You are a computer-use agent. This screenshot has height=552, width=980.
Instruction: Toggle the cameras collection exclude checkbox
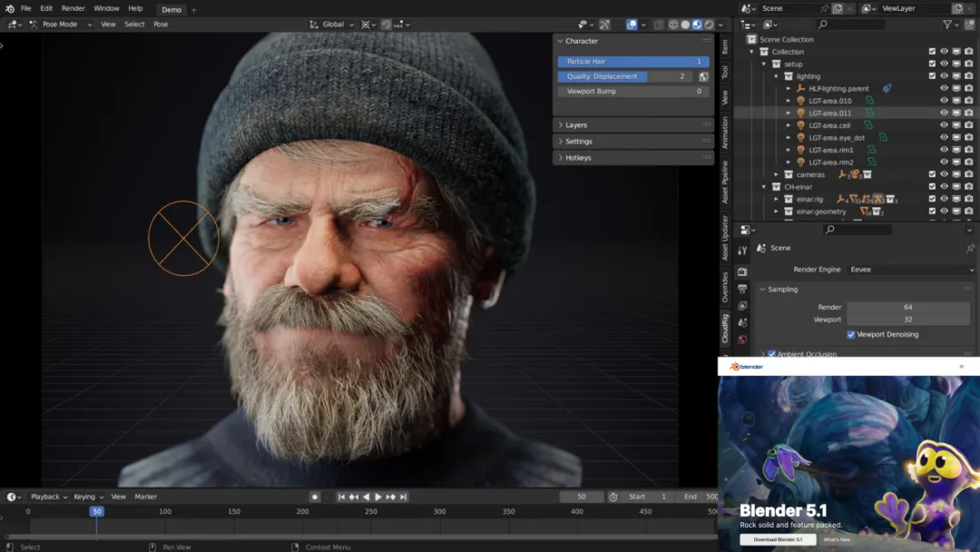[x=932, y=174]
